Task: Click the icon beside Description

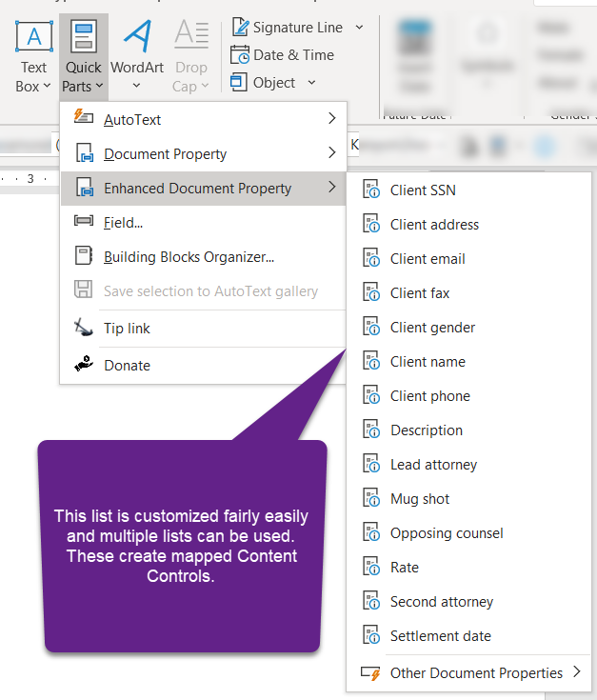Action: (371, 429)
